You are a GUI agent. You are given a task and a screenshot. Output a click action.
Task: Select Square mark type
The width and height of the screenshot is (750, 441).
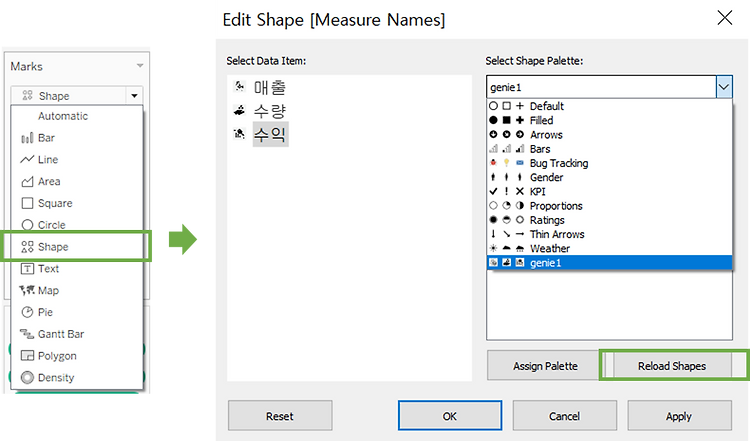pyautogui.click(x=77, y=203)
